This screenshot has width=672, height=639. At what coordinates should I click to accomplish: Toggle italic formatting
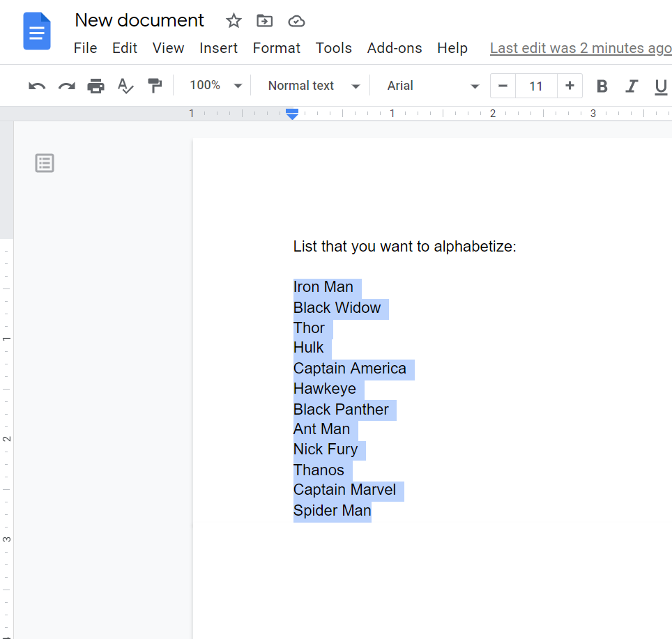(632, 86)
